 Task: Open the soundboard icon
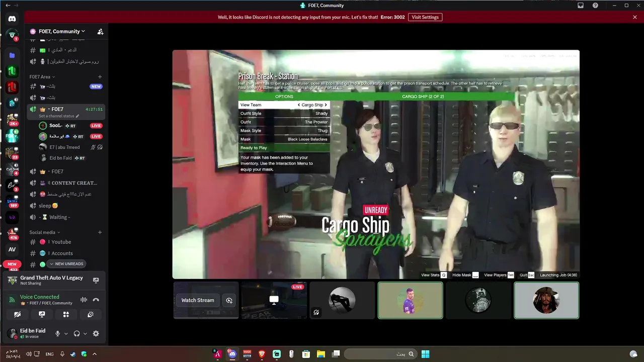click(x=91, y=314)
